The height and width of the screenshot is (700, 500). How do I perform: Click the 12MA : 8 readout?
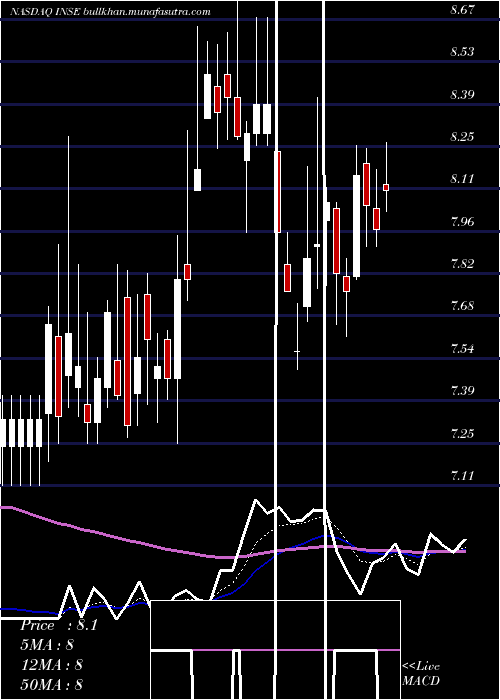[51, 665]
